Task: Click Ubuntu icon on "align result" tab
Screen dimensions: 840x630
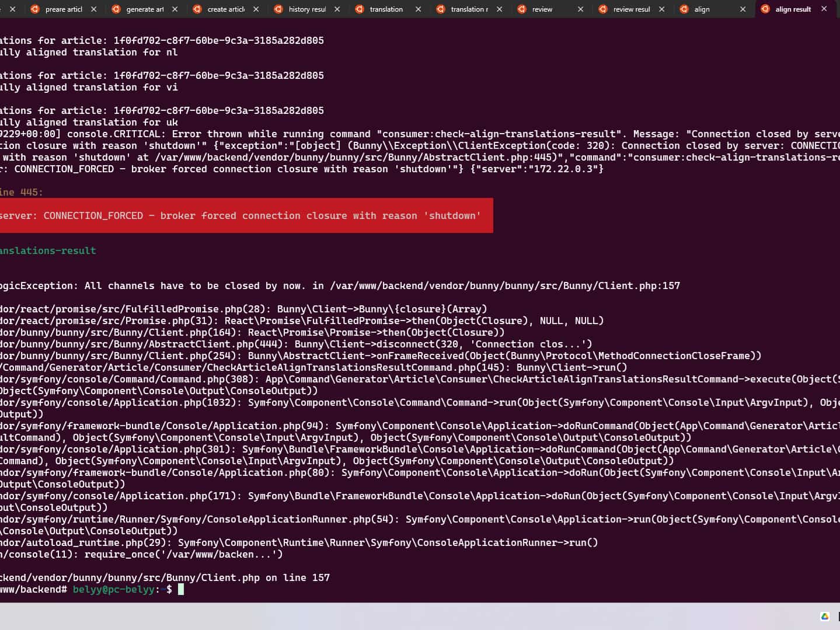Action: [x=765, y=9]
